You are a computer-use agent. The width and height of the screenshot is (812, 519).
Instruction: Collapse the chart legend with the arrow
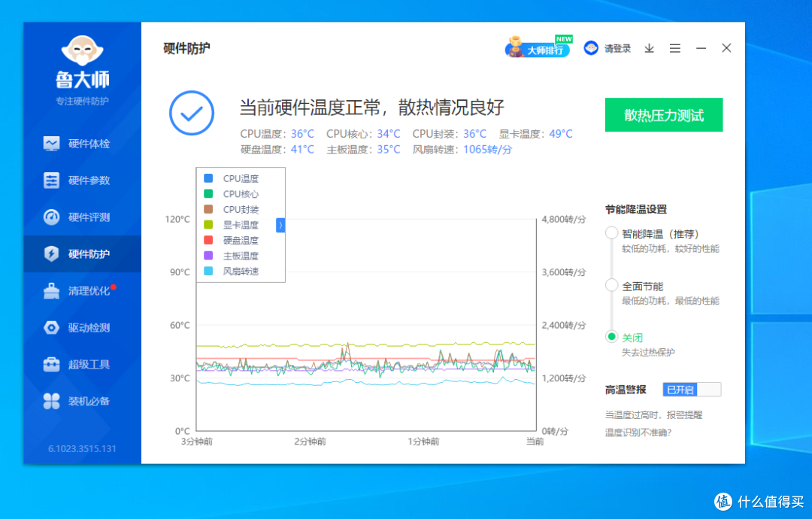280,225
